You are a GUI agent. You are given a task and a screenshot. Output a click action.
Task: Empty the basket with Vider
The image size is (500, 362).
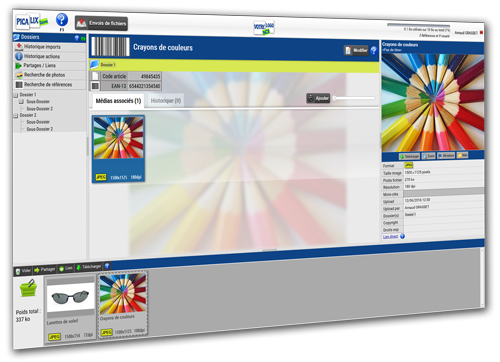click(x=23, y=271)
